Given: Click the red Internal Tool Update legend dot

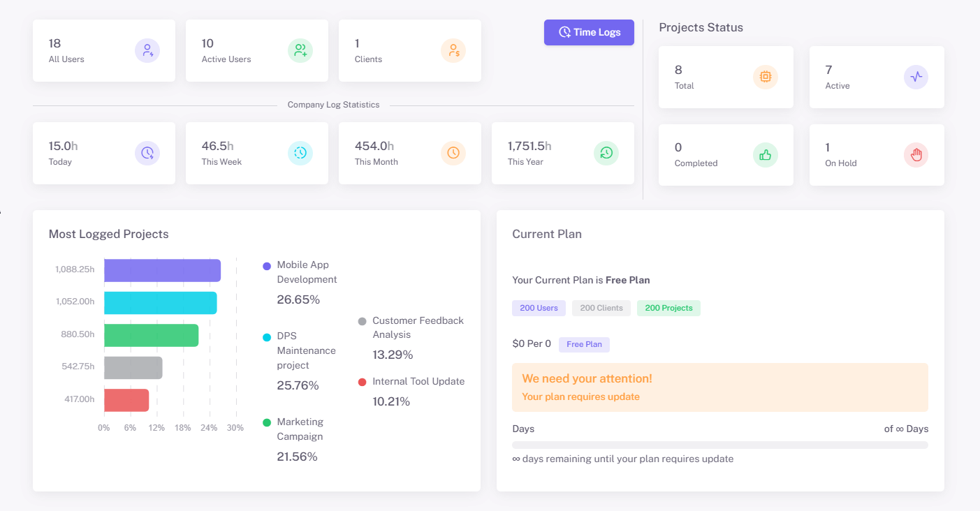Looking at the screenshot, I should tap(362, 382).
